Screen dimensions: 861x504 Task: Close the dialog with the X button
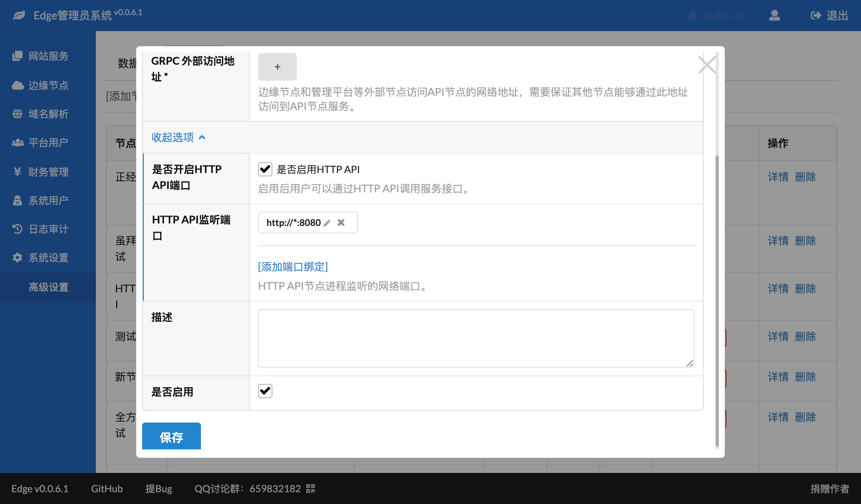pos(707,65)
